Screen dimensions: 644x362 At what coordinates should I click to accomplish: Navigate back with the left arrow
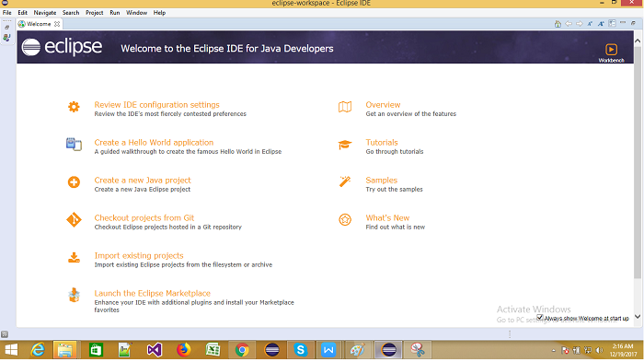pyautogui.click(x=569, y=24)
